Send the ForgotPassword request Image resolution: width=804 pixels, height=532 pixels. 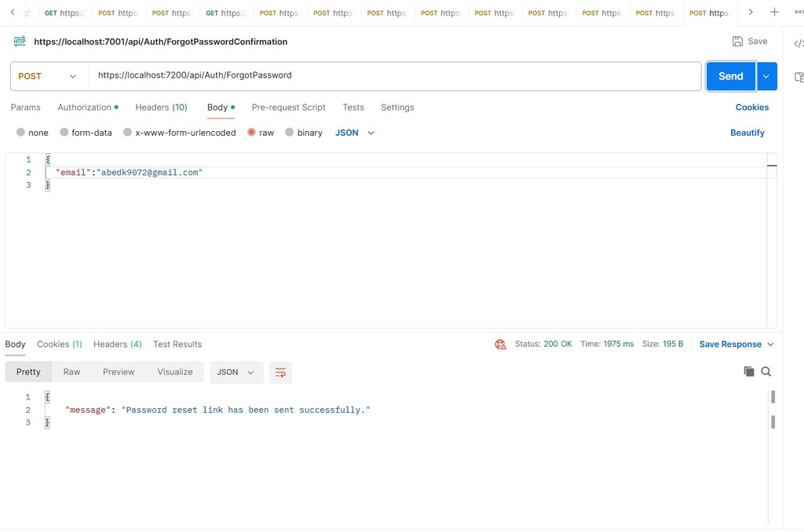click(731, 76)
